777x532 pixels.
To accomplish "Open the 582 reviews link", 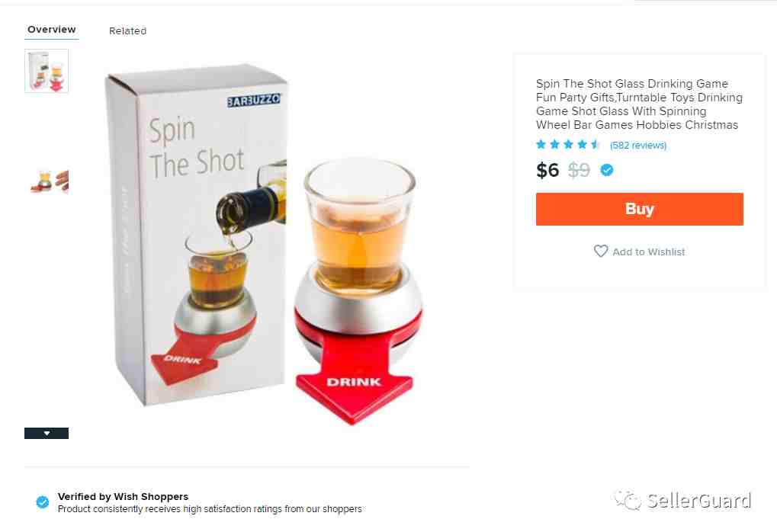I will (638, 145).
